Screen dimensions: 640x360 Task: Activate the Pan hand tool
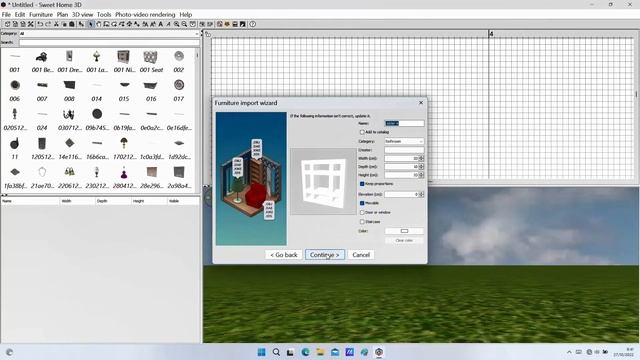coord(98,24)
